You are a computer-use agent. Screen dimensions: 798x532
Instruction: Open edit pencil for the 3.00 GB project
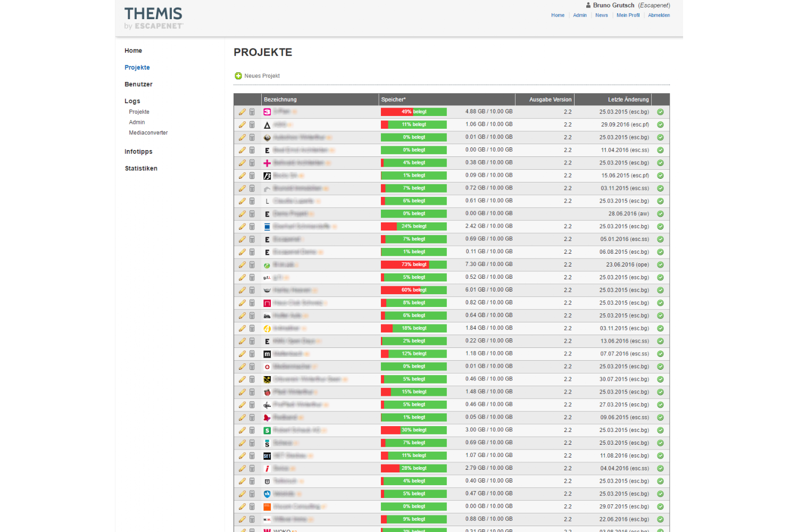click(x=242, y=430)
